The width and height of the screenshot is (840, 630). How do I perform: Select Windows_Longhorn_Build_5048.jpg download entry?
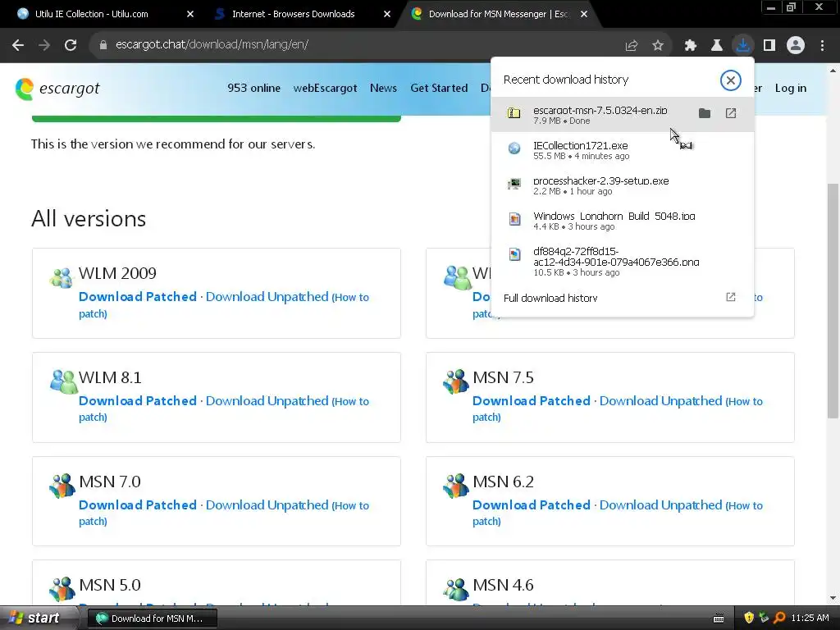pos(623,220)
